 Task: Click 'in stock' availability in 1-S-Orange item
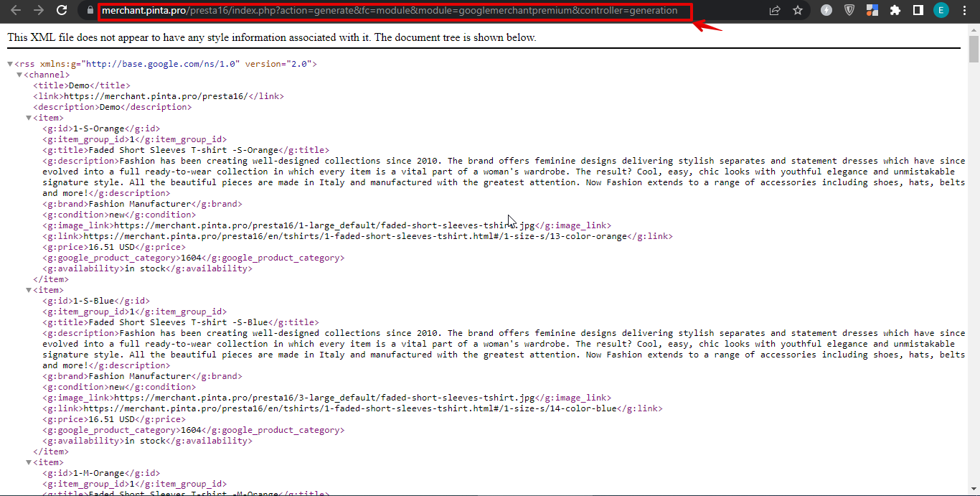147,268
